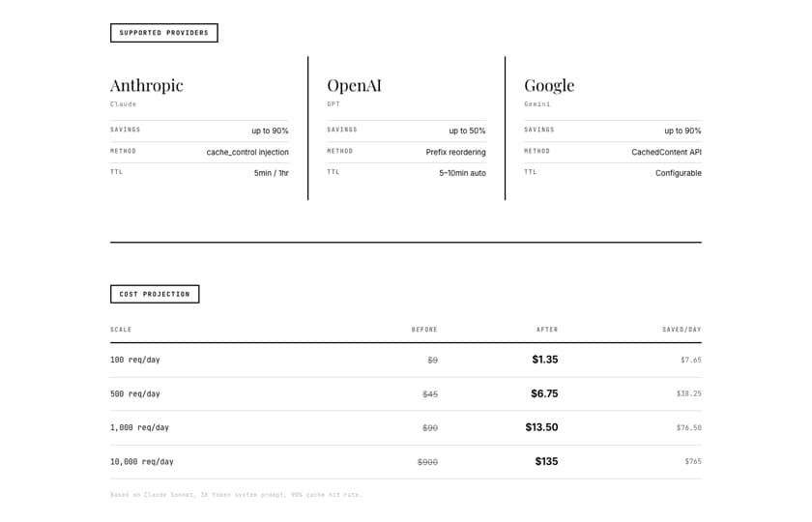
Task: Click the '5–10min auto' TTL value
Action: click(462, 173)
